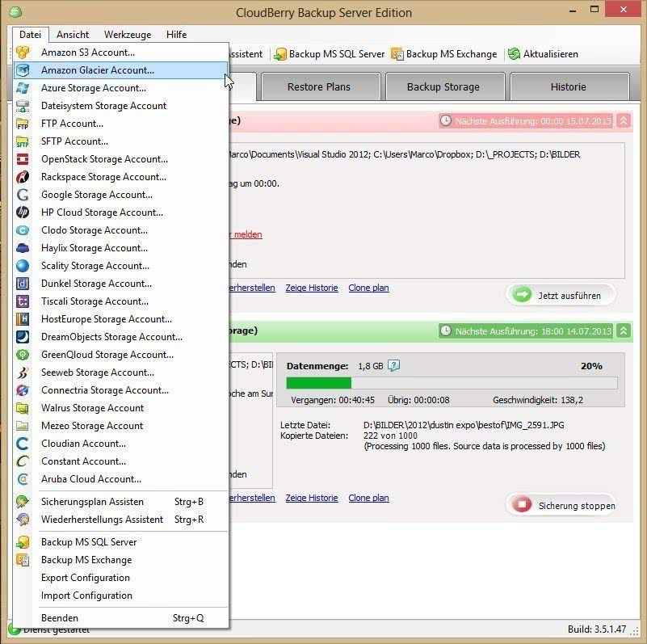Click the Amazon S3 Account icon

23,53
